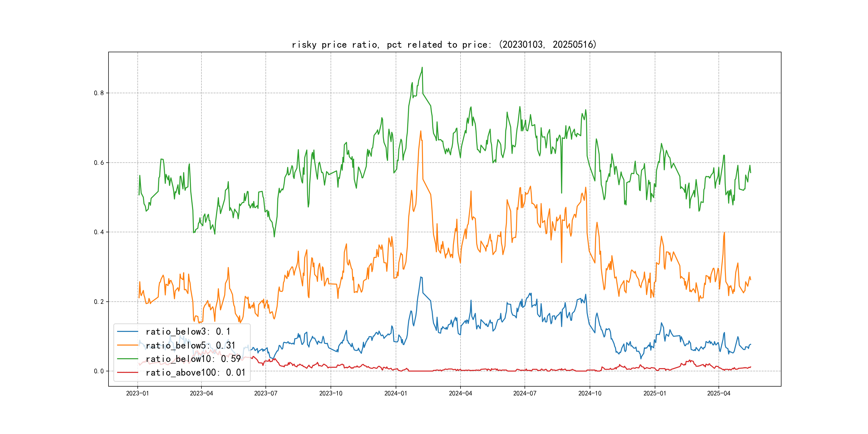
Task: Click the green line swatch in legend
Action: click(127, 359)
